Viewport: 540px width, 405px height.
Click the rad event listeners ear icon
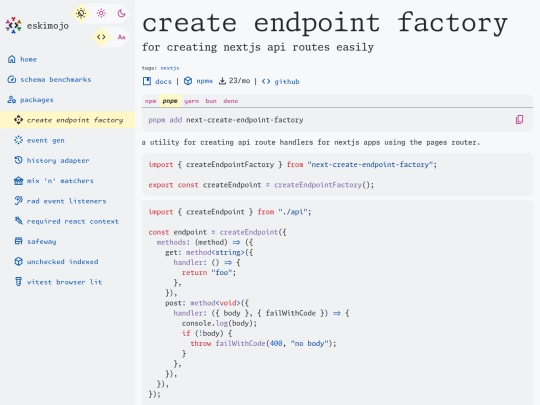(x=18, y=201)
